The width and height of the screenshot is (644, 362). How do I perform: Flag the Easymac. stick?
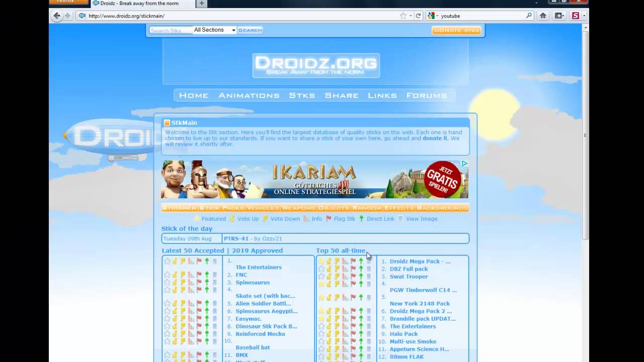click(x=199, y=318)
